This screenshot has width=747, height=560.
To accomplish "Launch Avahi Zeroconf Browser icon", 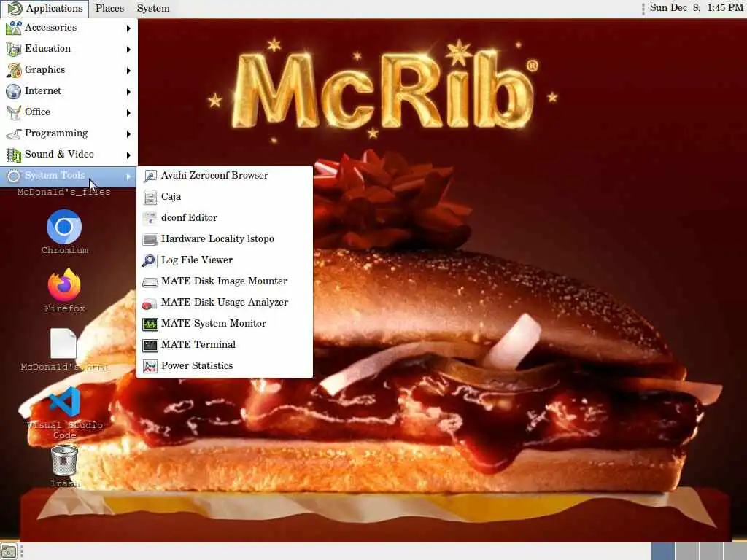I will click(x=150, y=176).
